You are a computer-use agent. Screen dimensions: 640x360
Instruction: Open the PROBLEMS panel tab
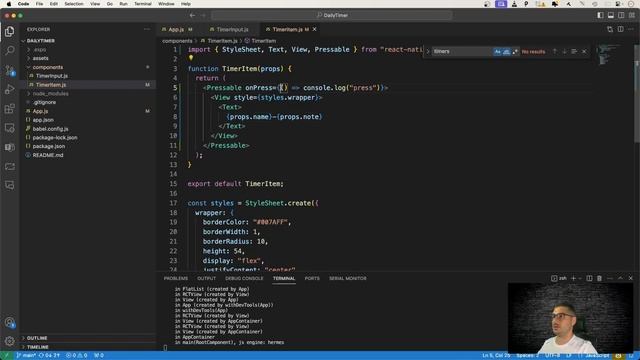click(176, 278)
